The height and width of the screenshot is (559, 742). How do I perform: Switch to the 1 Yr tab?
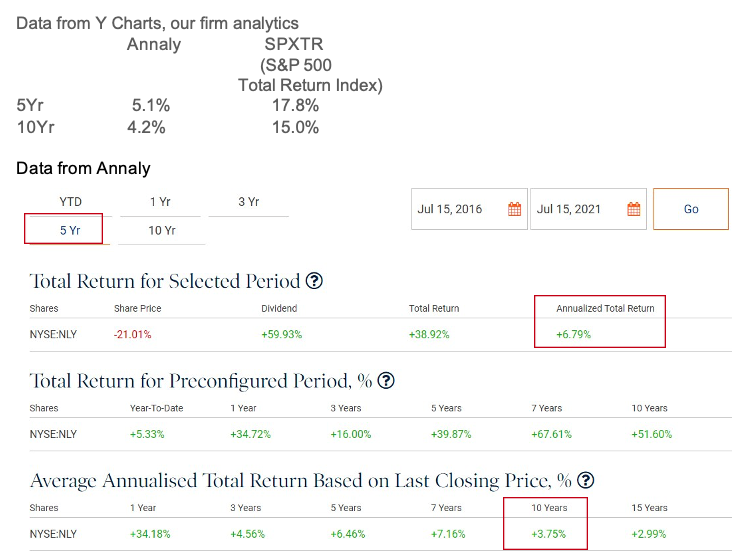160,202
